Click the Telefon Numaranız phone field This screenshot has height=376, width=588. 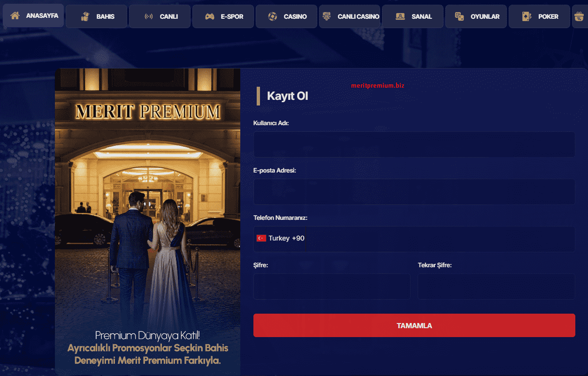[x=414, y=239]
